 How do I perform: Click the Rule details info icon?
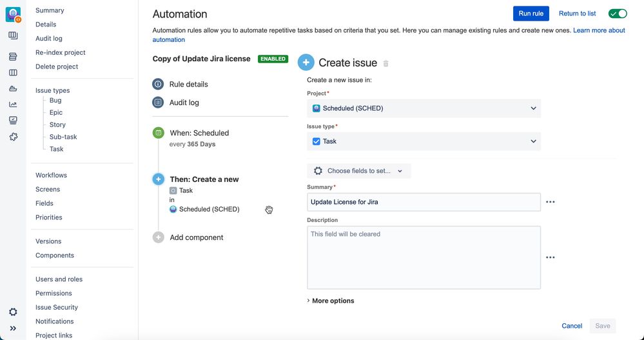[158, 85]
